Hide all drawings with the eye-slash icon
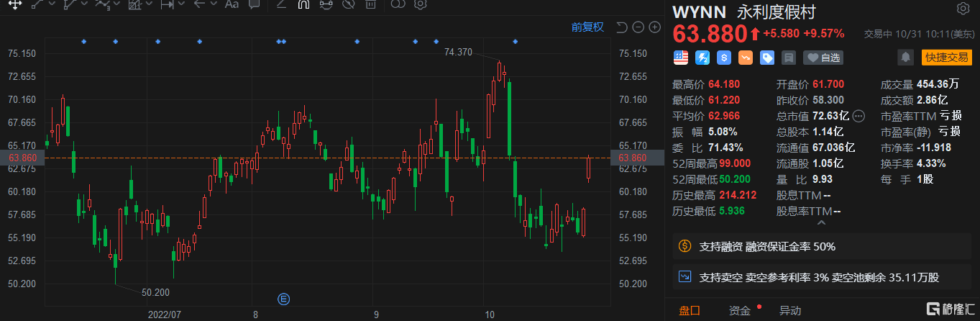The height and width of the screenshot is (321, 980). [x=348, y=4]
